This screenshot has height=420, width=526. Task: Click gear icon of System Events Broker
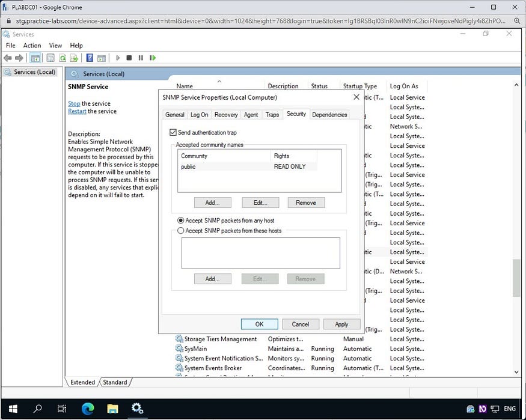(179, 368)
